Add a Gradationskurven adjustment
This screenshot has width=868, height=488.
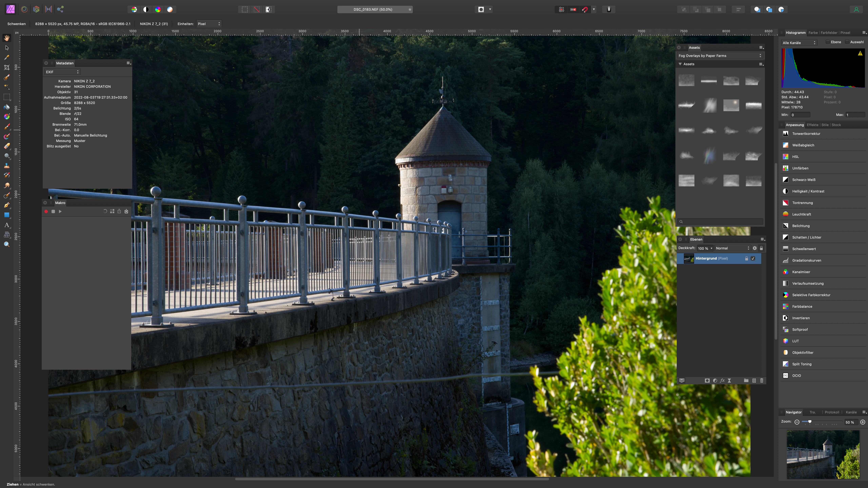(x=806, y=260)
